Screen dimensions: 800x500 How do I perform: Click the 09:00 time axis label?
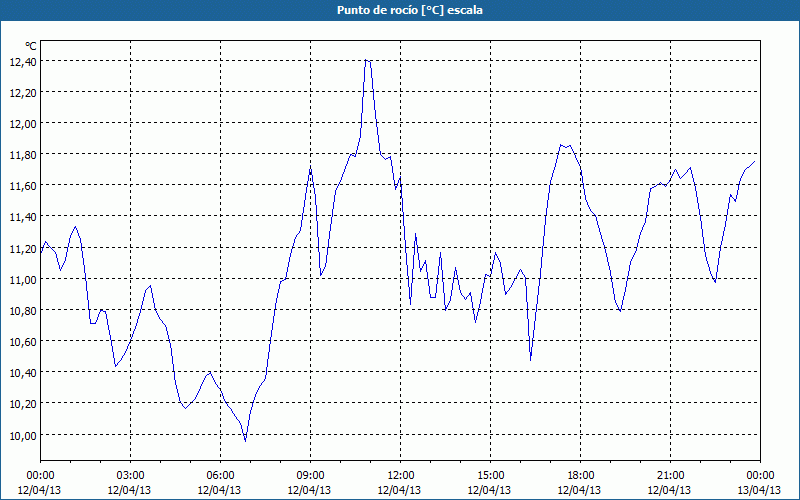[x=310, y=476]
